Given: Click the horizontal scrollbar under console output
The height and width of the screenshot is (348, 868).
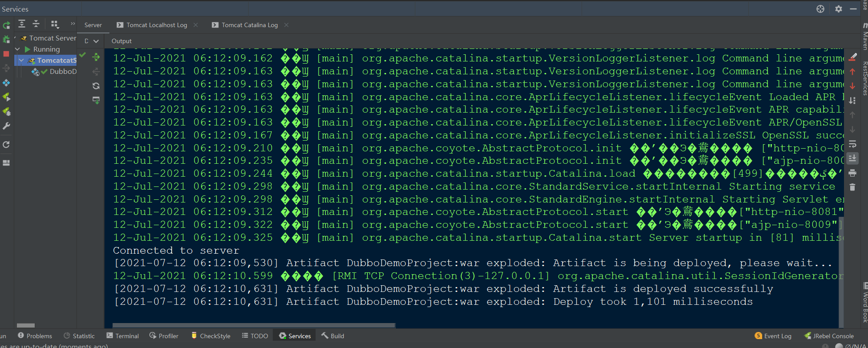Looking at the screenshot, I should pos(254,325).
